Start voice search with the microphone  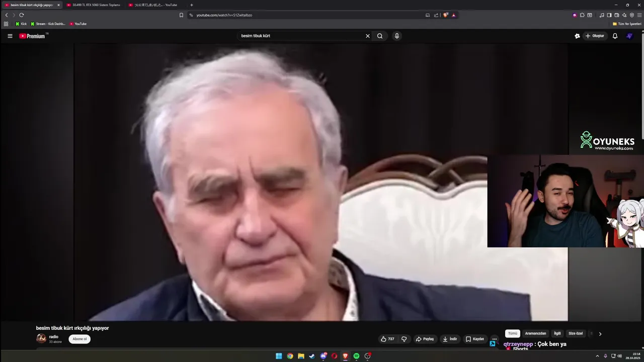click(x=397, y=36)
